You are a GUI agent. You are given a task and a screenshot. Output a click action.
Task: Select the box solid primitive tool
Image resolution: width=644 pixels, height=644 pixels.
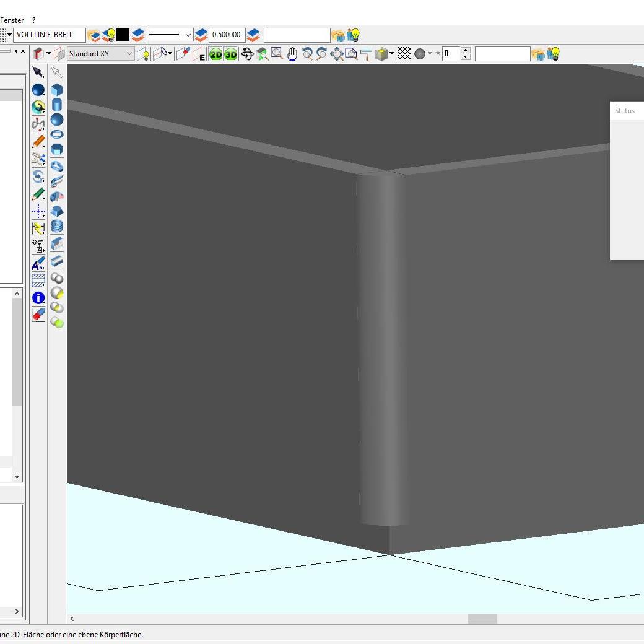click(57, 90)
